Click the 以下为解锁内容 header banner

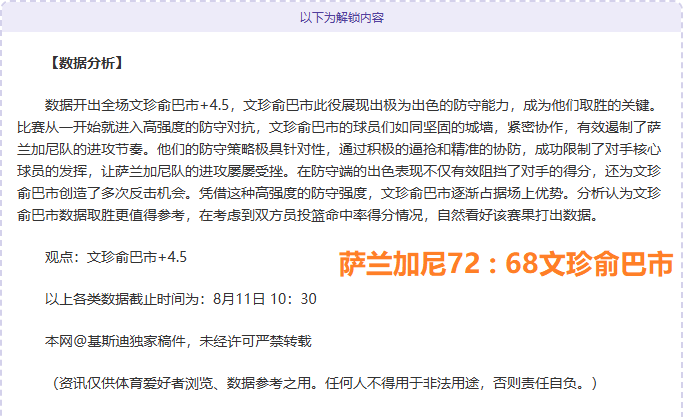(x=342, y=17)
